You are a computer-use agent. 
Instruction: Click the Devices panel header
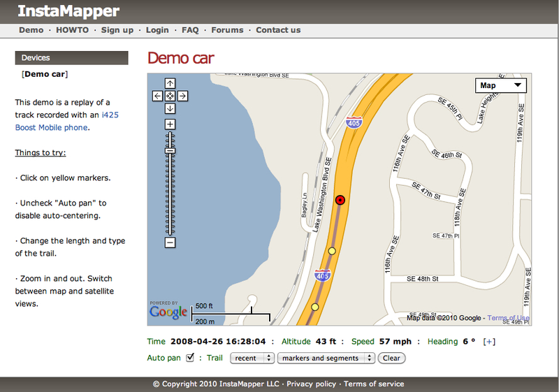coord(72,58)
